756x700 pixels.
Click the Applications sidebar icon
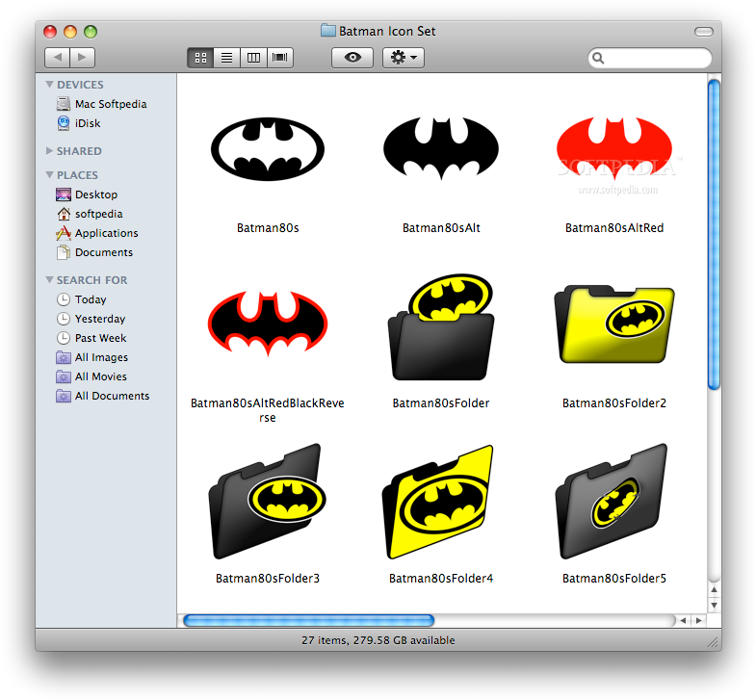(64, 233)
